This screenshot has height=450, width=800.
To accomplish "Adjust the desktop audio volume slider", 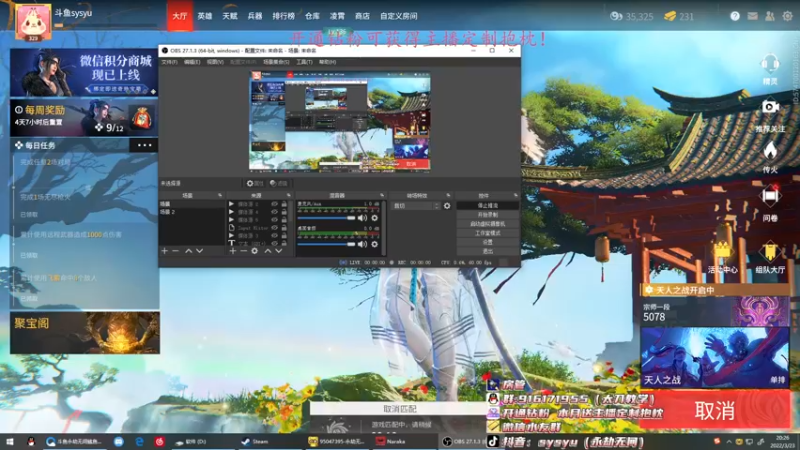I will [327, 244].
